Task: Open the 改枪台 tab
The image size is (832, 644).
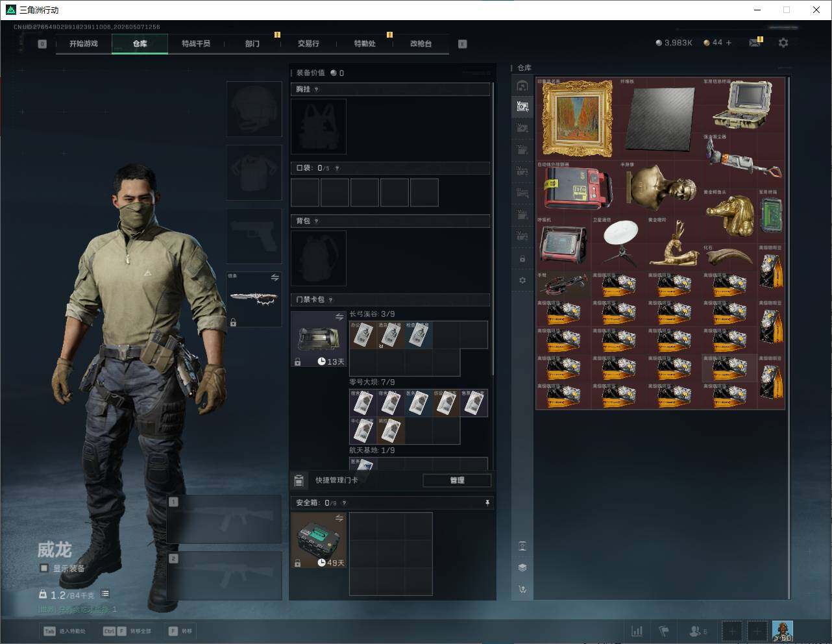Action: (x=421, y=43)
